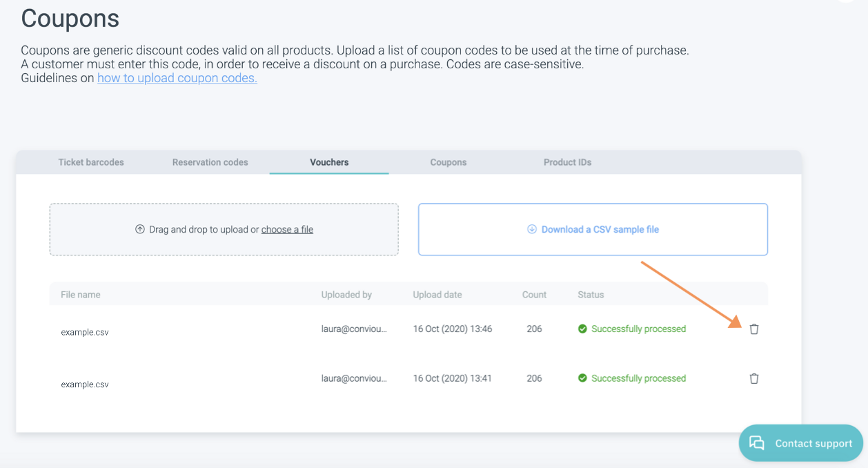Open the Product IDs tab
This screenshot has height=468, width=868.
point(567,162)
